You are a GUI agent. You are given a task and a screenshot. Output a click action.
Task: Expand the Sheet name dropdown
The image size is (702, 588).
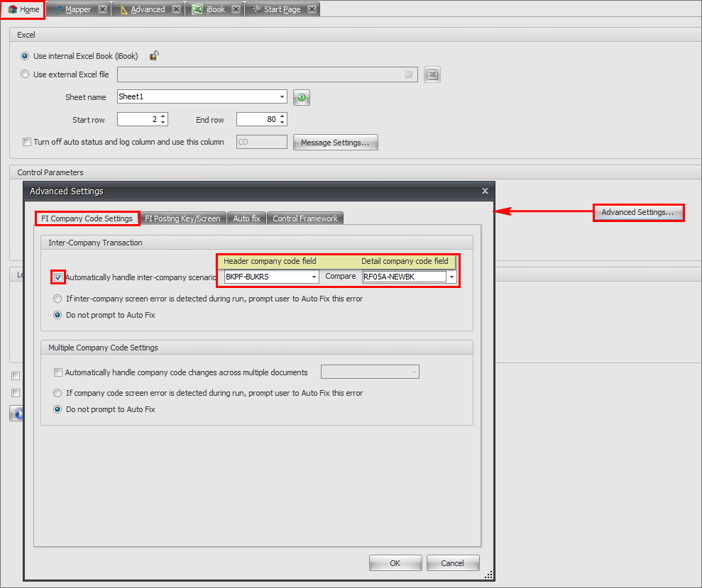click(x=282, y=97)
